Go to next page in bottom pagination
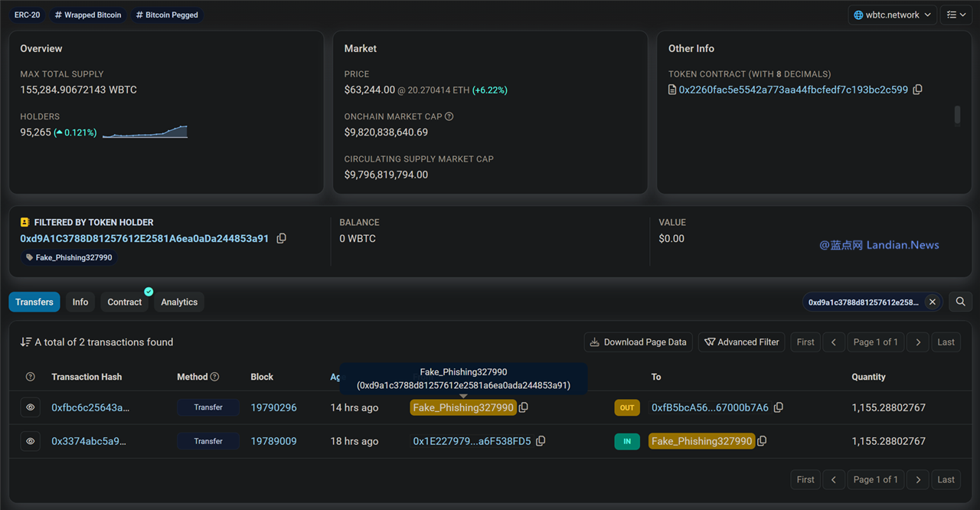The image size is (980, 510). pyautogui.click(x=918, y=479)
